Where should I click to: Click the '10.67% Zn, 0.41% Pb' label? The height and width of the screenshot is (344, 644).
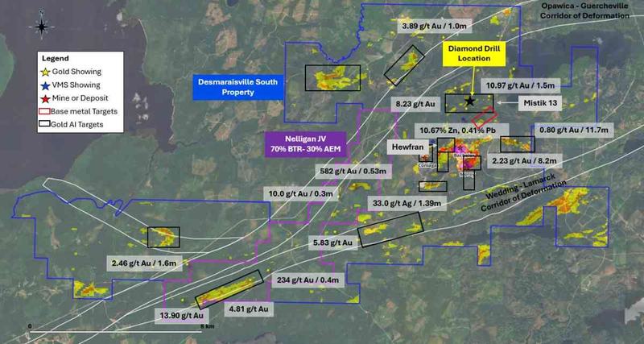point(461,131)
